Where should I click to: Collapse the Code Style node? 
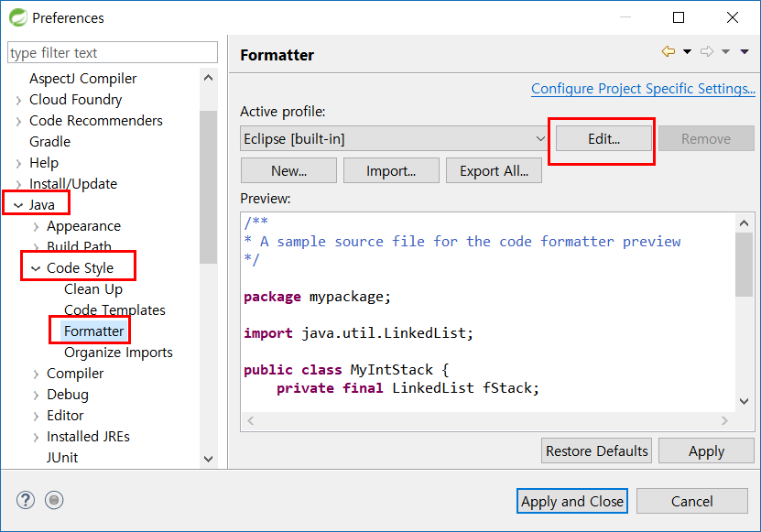tap(36, 268)
